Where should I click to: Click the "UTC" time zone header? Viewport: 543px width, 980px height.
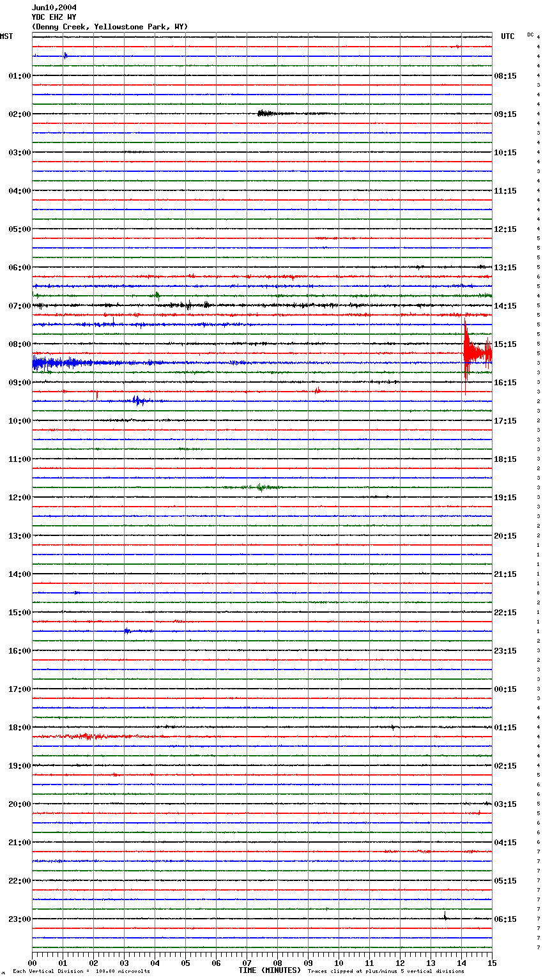coord(508,36)
